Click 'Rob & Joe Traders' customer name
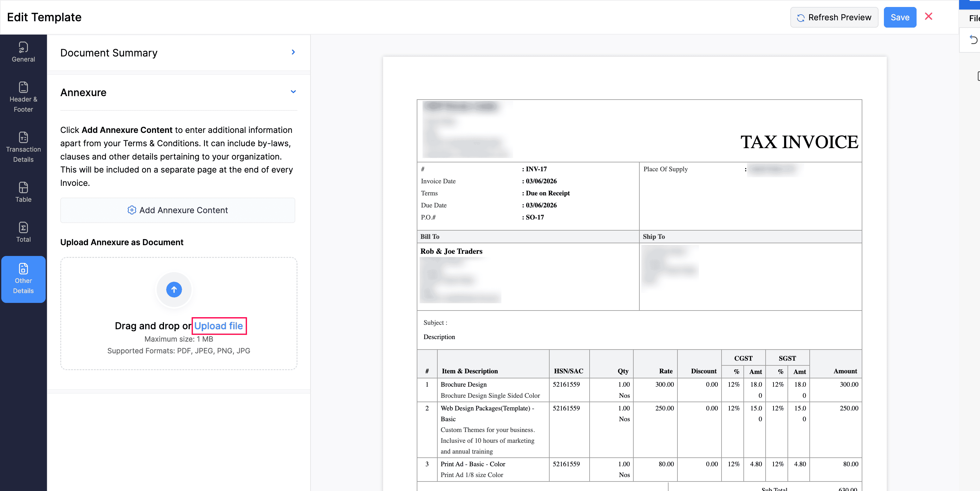 pyautogui.click(x=451, y=252)
